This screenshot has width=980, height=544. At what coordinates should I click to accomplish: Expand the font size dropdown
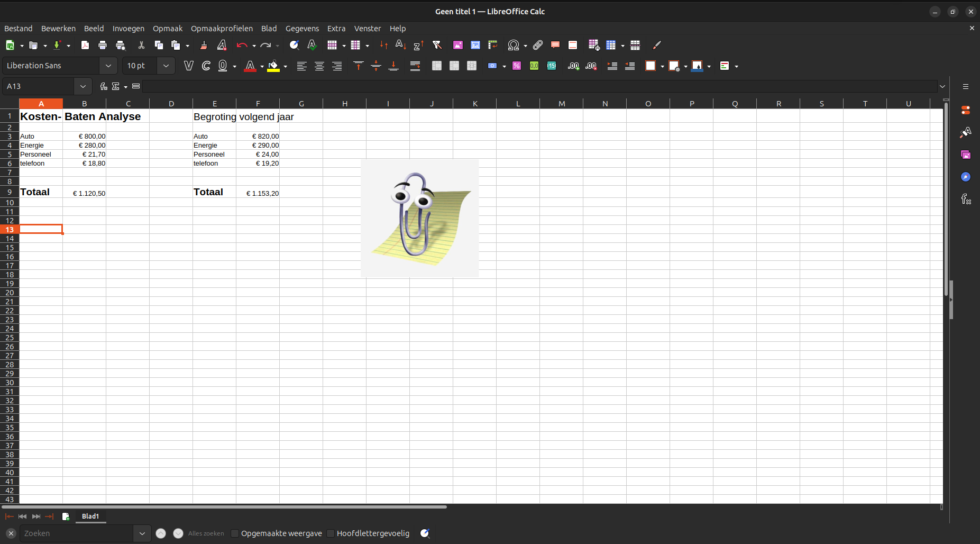coord(166,65)
